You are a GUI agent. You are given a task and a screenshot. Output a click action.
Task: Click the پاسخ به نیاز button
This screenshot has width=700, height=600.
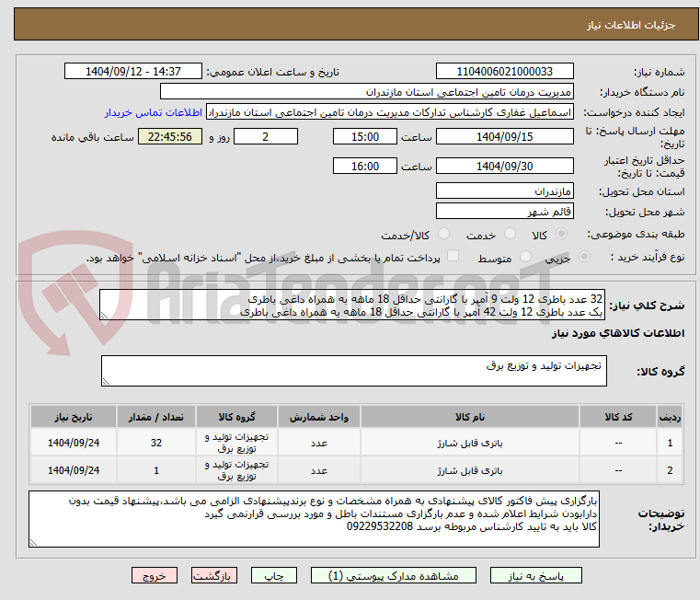535,575
